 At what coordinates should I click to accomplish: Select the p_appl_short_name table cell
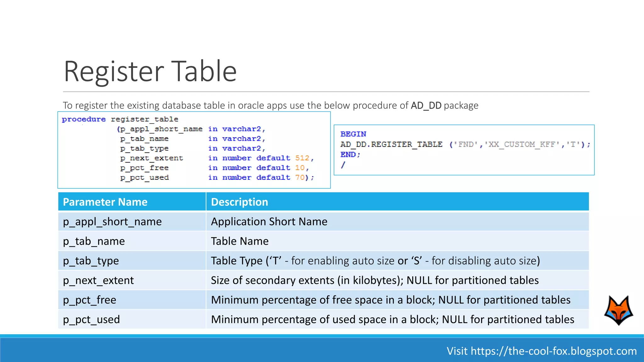click(112, 222)
